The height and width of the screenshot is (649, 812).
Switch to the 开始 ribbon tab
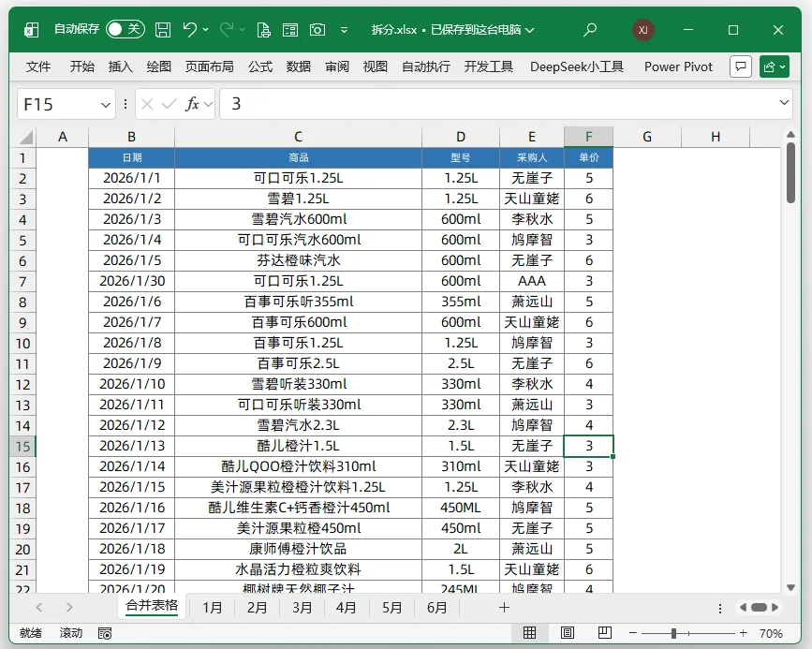point(81,66)
